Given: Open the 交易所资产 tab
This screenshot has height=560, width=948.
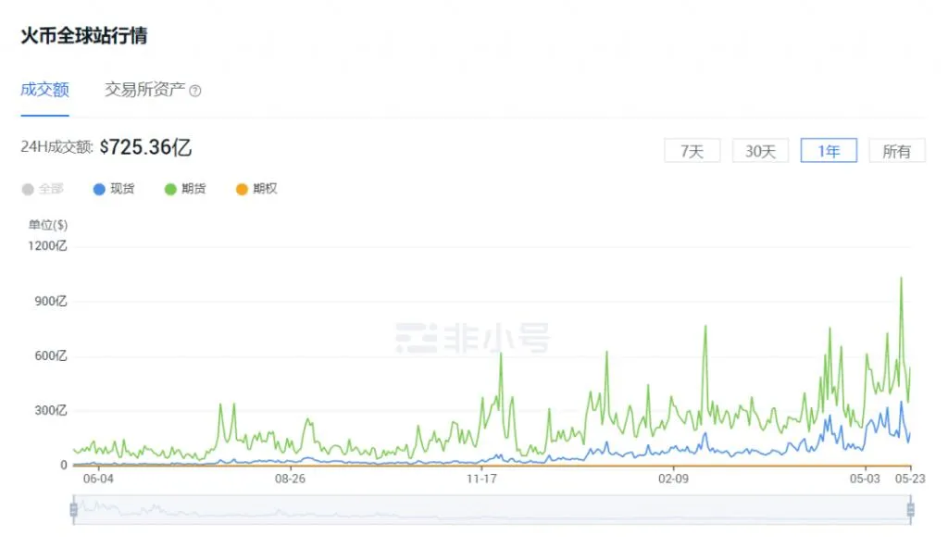Looking at the screenshot, I should pos(145,90).
